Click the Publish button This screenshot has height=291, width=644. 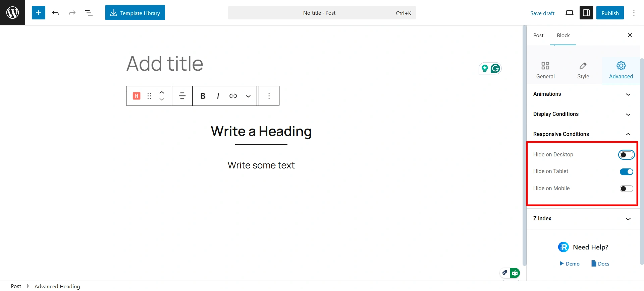tap(610, 13)
